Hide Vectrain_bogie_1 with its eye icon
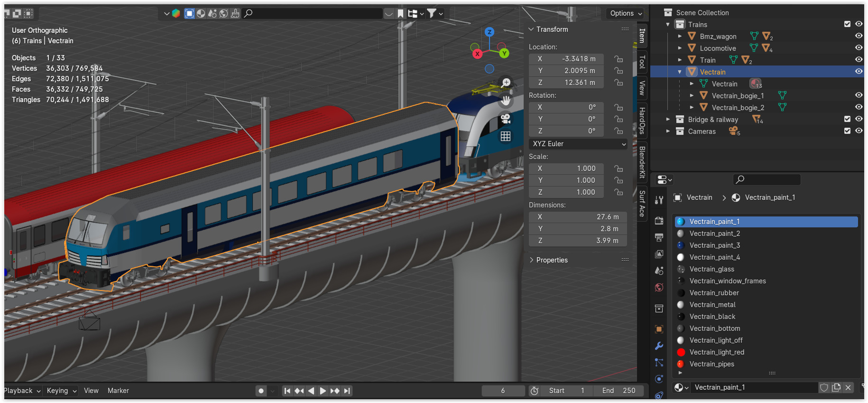 tap(859, 95)
